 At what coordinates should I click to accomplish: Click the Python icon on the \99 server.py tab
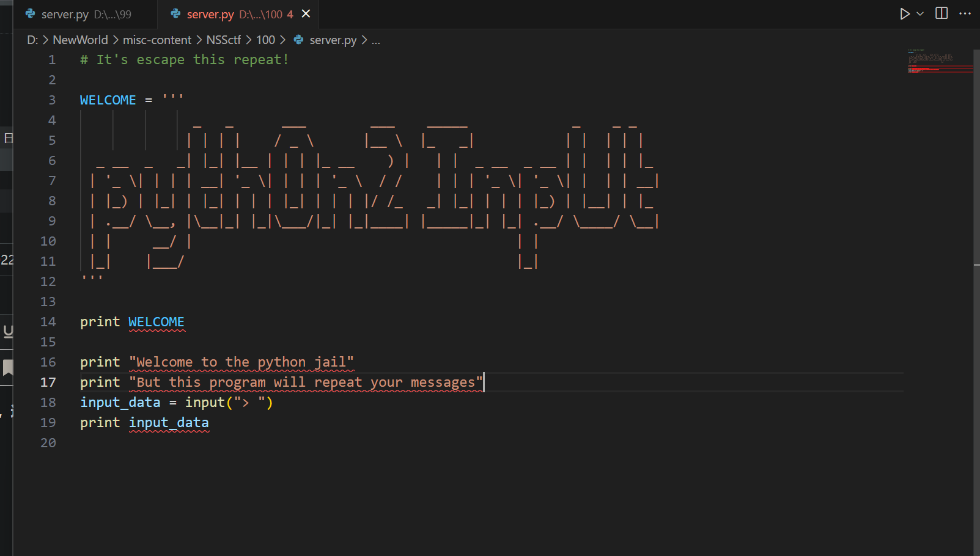click(30, 13)
